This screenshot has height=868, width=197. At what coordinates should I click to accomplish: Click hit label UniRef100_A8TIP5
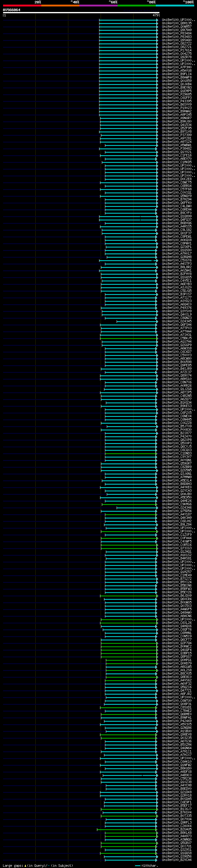[x=177, y=393]
